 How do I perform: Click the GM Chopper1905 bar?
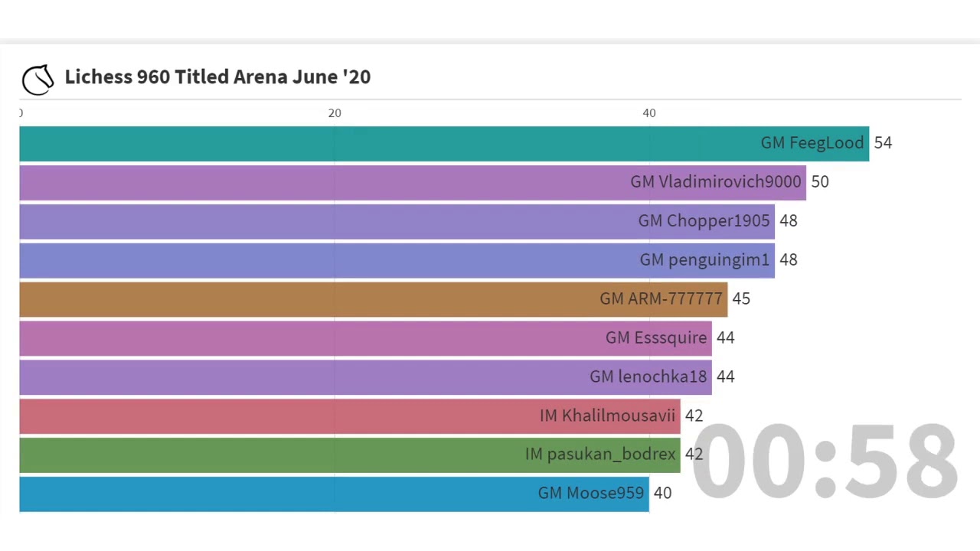(383, 220)
